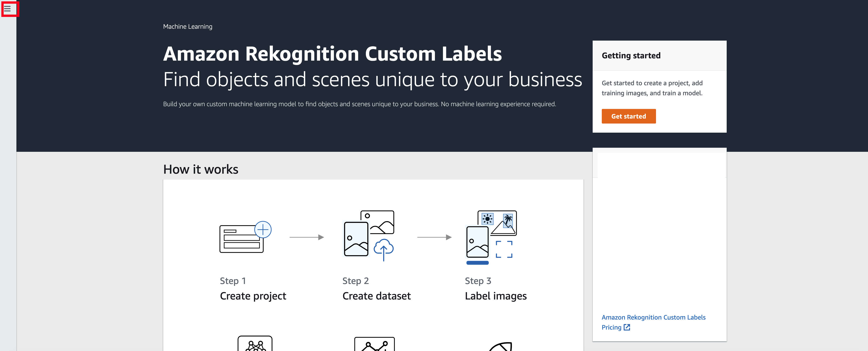
Task: Click the arrow between Step 1 and Step 2
Action: pyautogui.click(x=307, y=237)
